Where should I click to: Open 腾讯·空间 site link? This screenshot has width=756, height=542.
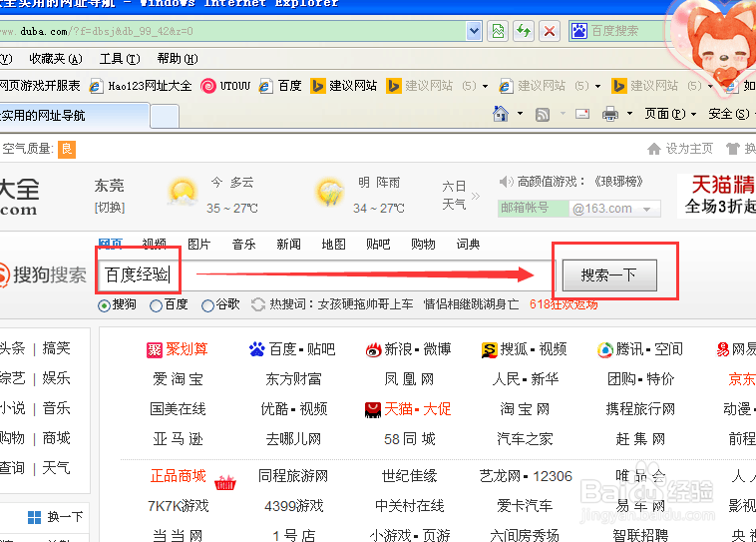639,349
